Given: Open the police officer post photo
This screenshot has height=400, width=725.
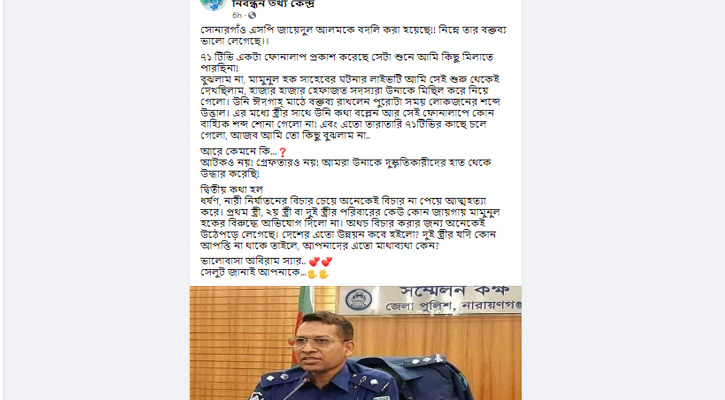Looking at the screenshot, I should 356,343.
